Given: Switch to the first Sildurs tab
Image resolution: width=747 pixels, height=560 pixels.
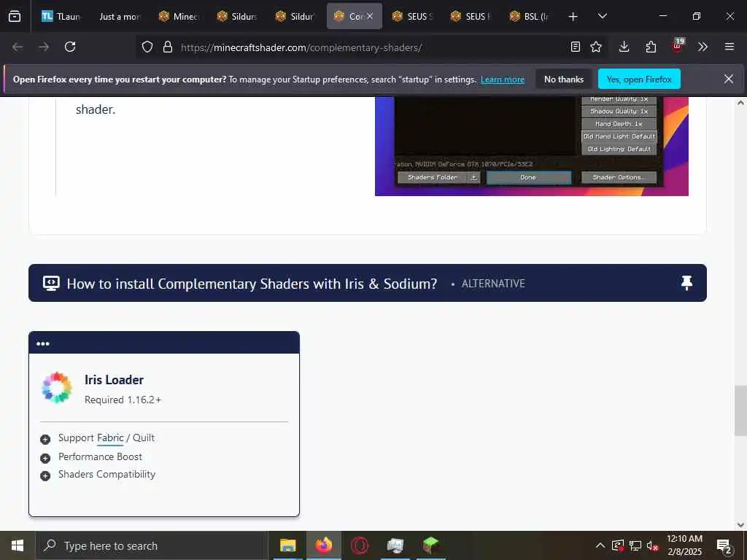Looking at the screenshot, I should [237, 16].
